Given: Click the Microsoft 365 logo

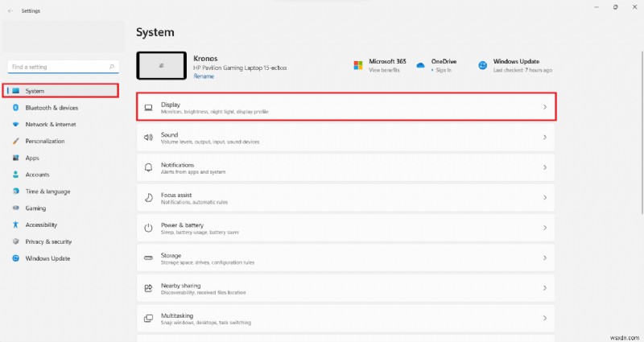Looking at the screenshot, I should pyautogui.click(x=358, y=65).
